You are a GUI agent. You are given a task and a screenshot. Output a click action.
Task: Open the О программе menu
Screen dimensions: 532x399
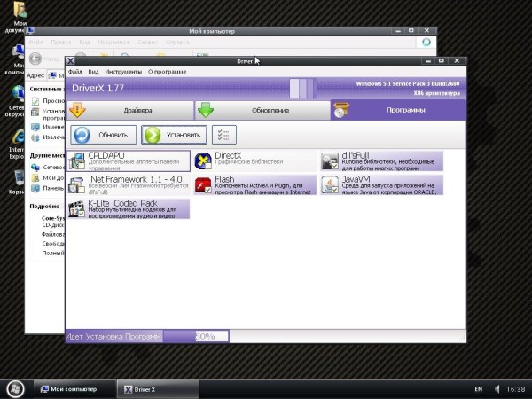pyautogui.click(x=167, y=71)
